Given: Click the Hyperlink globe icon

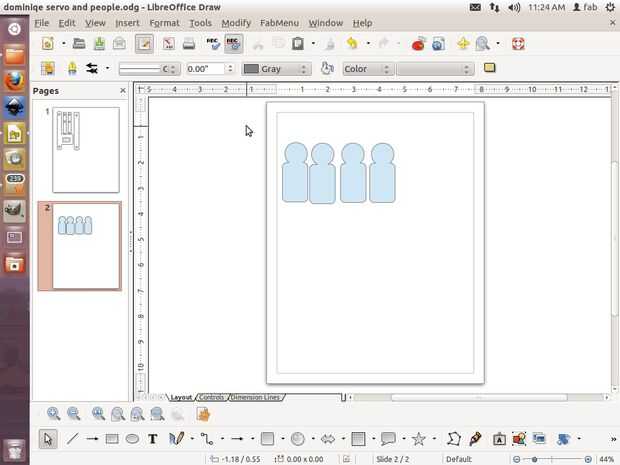Looking at the screenshot, I should tap(438, 43).
